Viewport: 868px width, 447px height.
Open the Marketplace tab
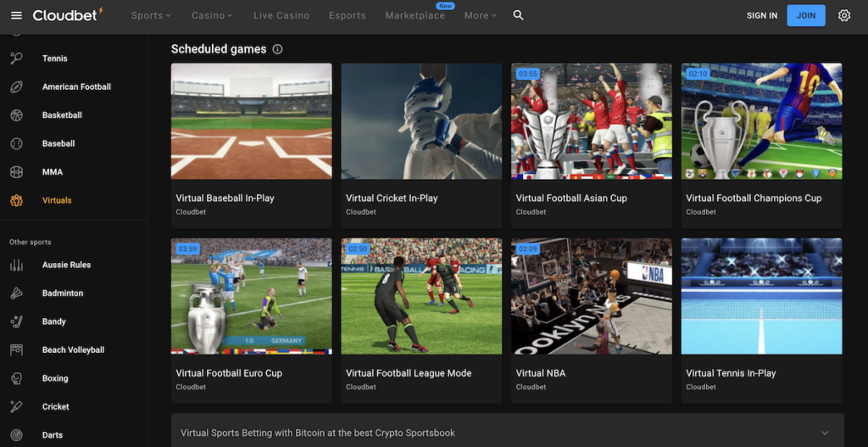(415, 15)
